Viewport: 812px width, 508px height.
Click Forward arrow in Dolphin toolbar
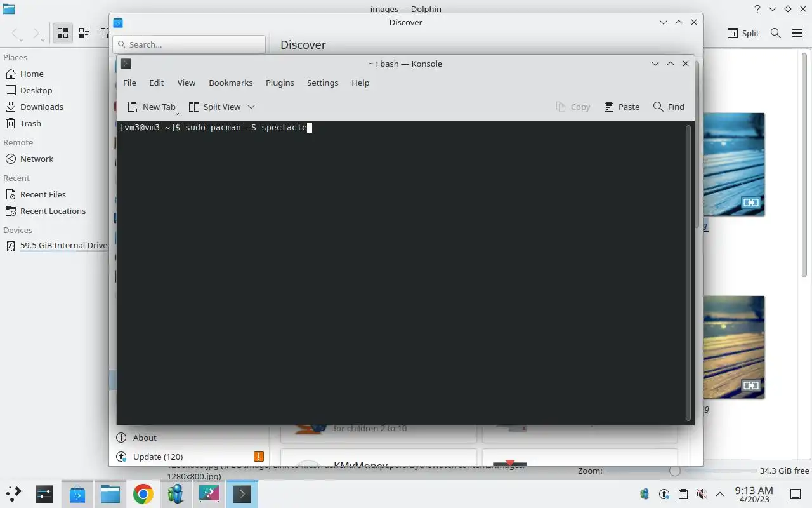pos(36,33)
